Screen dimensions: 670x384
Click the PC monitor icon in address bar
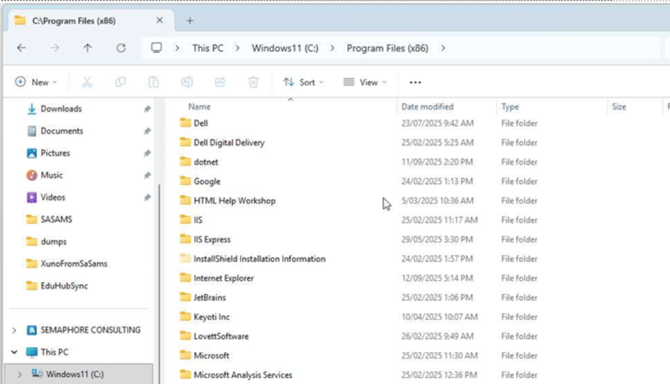click(x=156, y=48)
